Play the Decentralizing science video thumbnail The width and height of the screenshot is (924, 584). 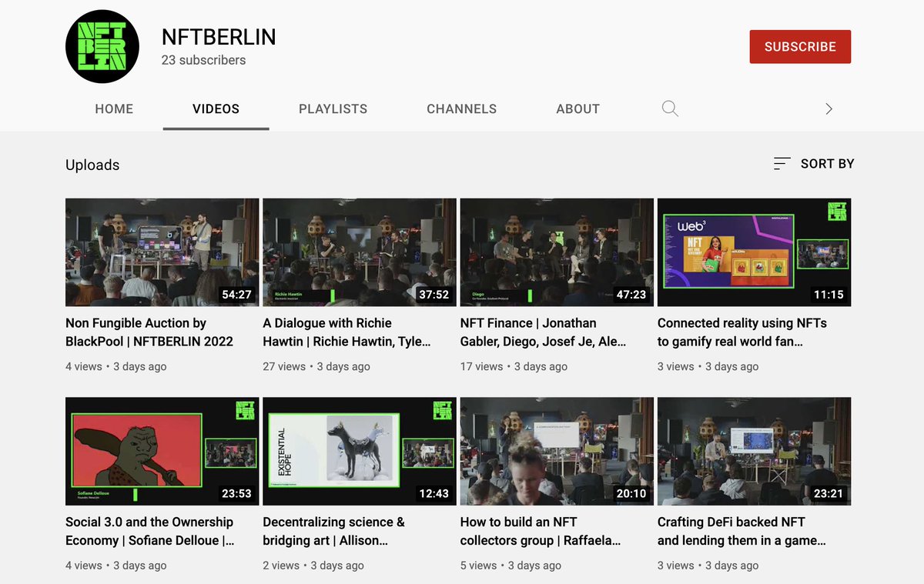(x=360, y=451)
